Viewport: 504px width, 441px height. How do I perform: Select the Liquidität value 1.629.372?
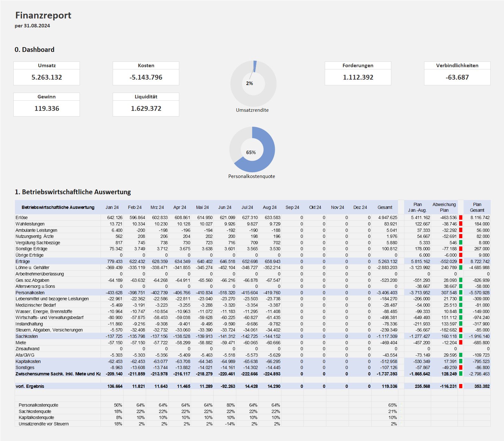(x=146, y=109)
